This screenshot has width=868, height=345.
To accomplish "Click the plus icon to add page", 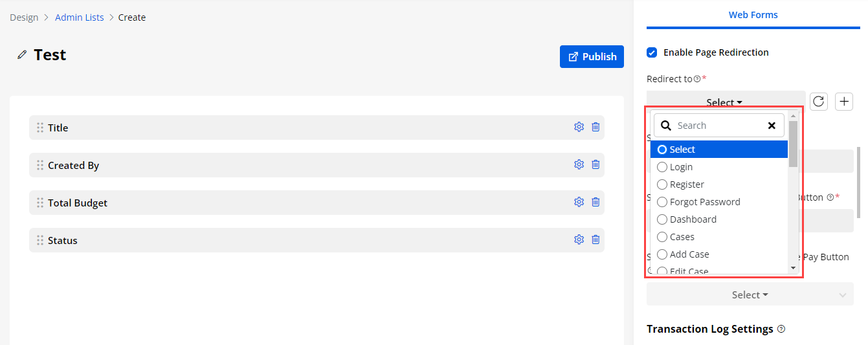I will pyautogui.click(x=844, y=102).
